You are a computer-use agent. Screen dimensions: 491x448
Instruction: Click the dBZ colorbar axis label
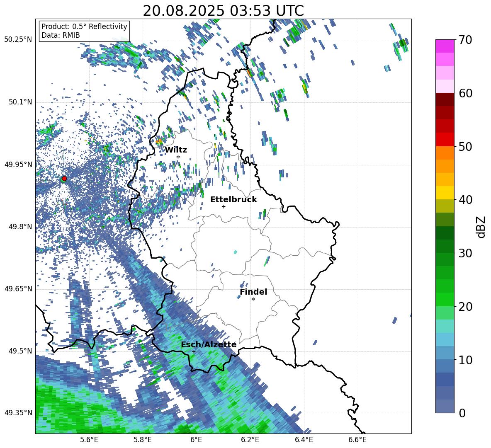[481, 227]
